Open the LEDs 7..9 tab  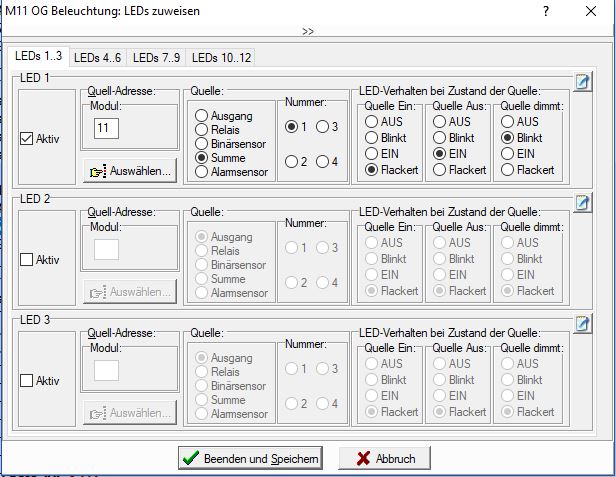[156, 58]
